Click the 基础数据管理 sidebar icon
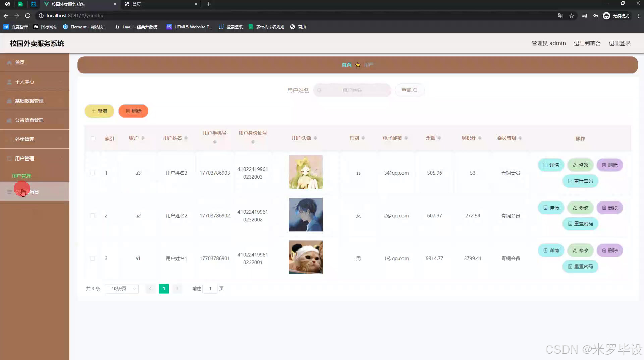The image size is (644, 360). (9, 101)
